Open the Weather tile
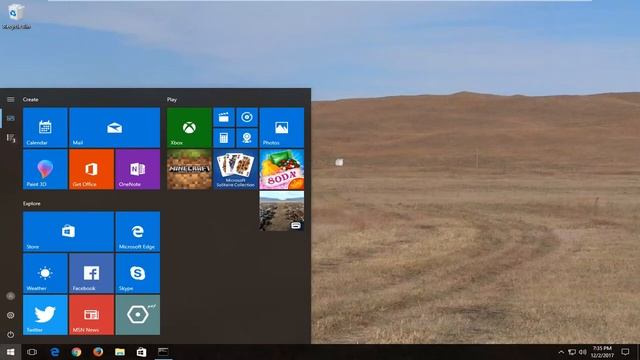This screenshot has height=360, width=640. (45, 273)
